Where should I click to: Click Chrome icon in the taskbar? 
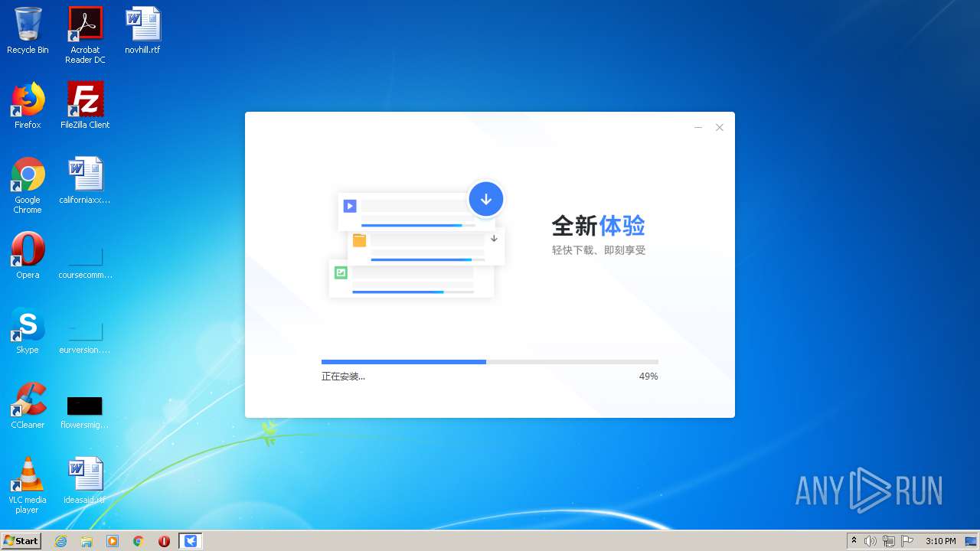pyautogui.click(x=139, y=541)
